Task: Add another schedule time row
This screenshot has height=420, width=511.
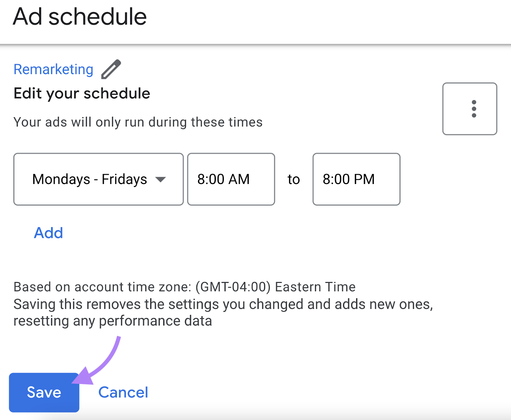Action: pyautogui.click(x=48, y=233)
